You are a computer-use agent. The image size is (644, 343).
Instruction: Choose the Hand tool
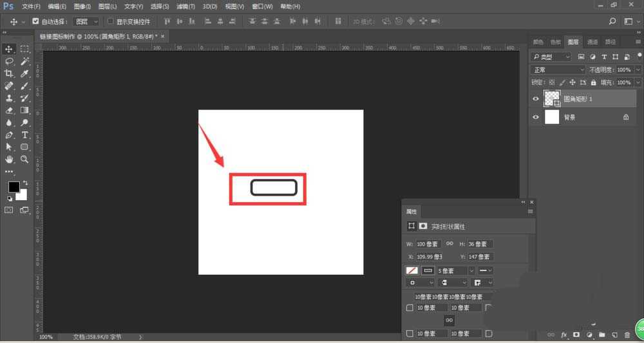coord(10,159)
